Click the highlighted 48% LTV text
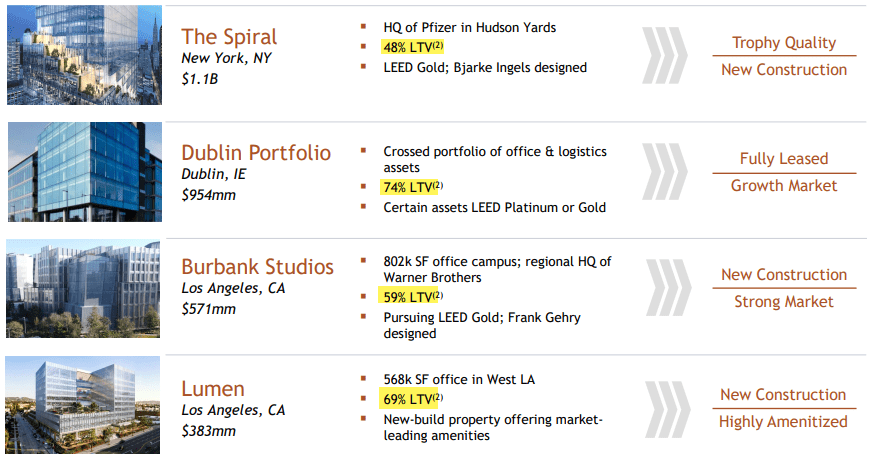877x459 pixels. click(x=413, y=47)
